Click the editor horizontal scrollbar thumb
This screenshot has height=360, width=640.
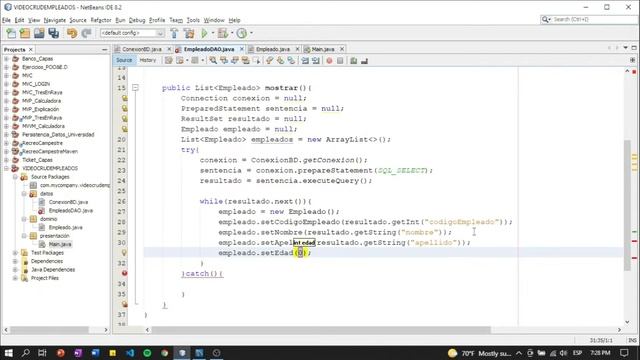pos(321,330)
